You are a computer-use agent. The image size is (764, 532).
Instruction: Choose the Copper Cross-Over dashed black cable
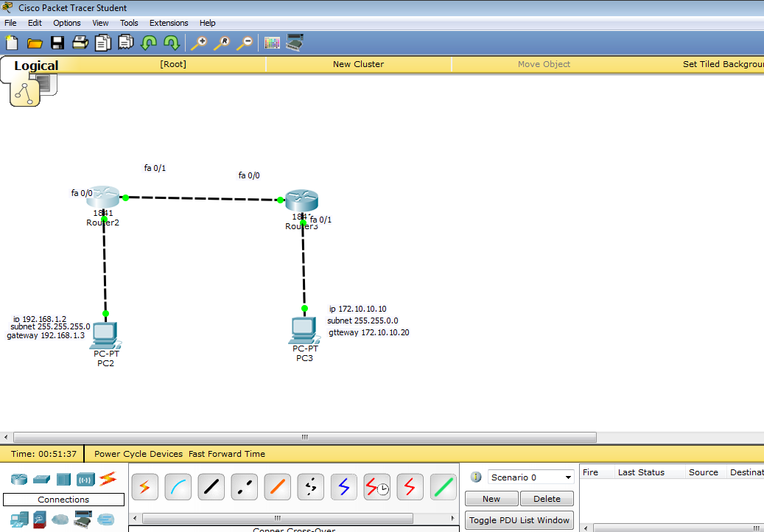[x=244, y=487]
